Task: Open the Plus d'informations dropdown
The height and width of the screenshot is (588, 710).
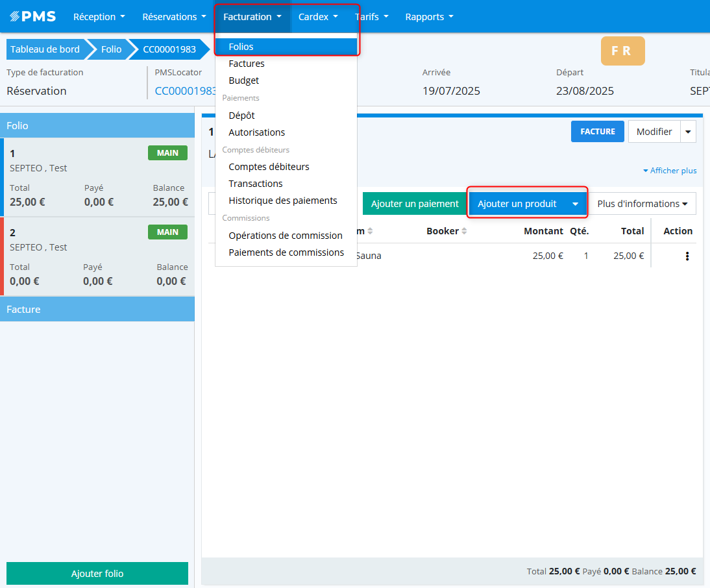Action: click(x=641, y=204)
